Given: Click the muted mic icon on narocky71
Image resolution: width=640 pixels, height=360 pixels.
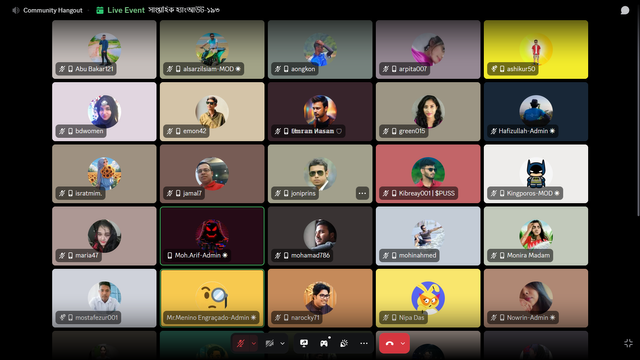Looking at the screenshot, I should coord(278,317).
